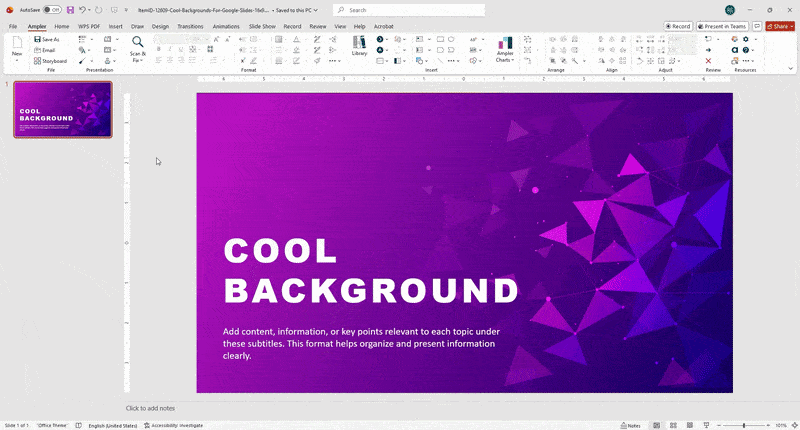Switch to the Home tab

[62, 27]
